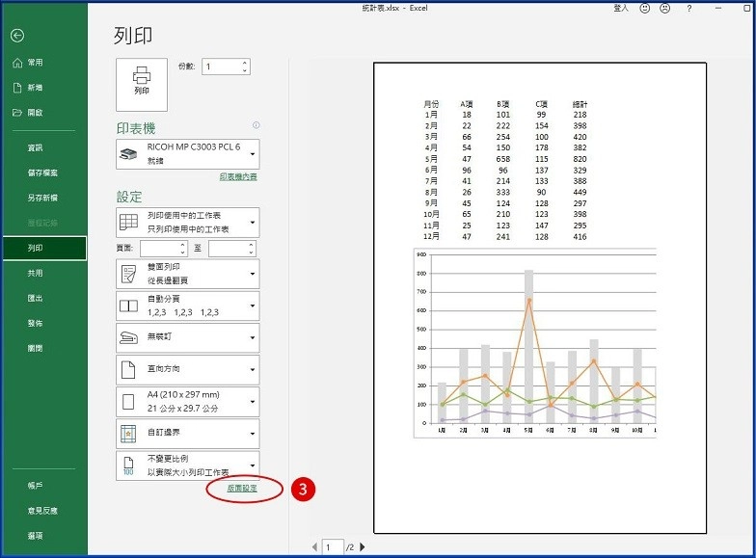756x558 pixels.
Task: Open 帳戶 account page
Action: click(x=35, y=486)
